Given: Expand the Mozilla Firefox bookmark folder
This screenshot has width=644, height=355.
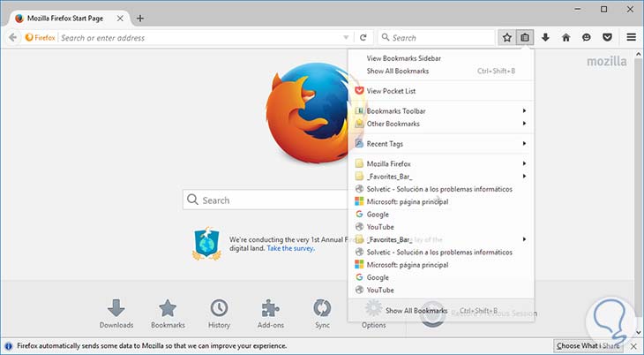Looking at the screenshot, I should click(441, 163).
